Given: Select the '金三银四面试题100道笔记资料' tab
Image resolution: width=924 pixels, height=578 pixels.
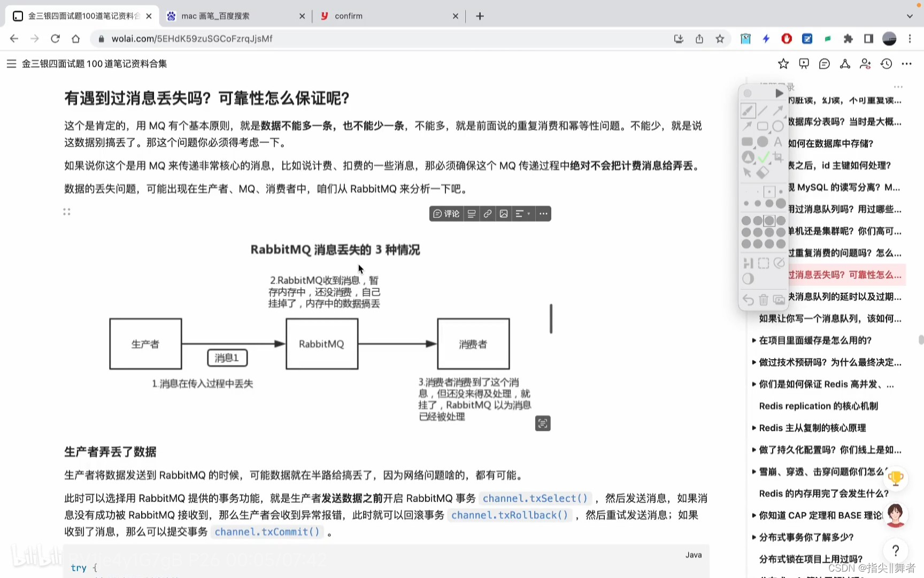Looking at the screenshot, I should point(83,16).
